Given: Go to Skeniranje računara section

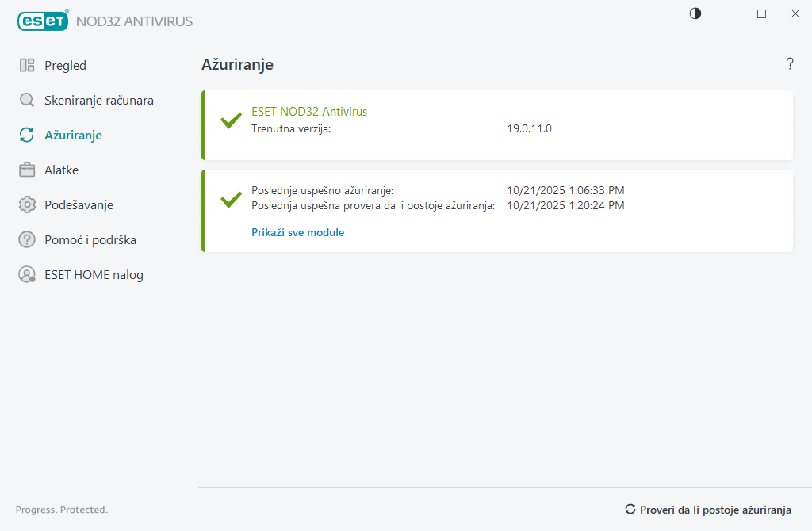Looking at the screenshot, I should 99,101.
